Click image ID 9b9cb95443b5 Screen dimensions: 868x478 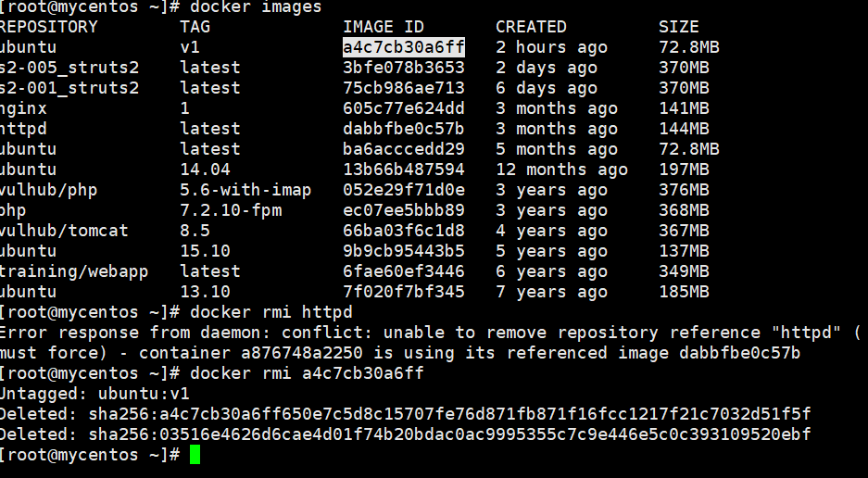404,251
